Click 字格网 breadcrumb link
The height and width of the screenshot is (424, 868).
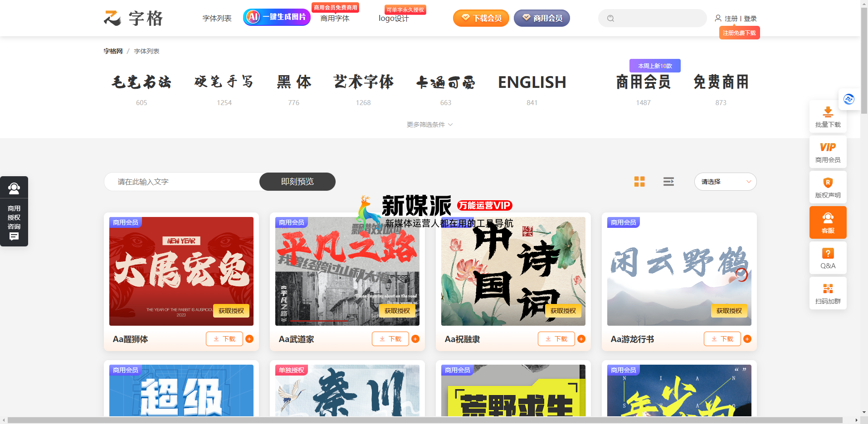tap(113, 51)
